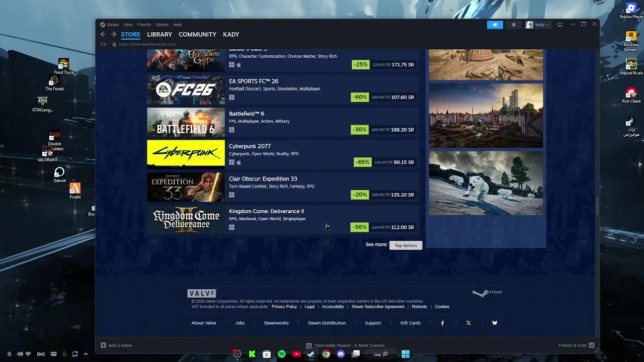644x362 pixels.
Task: Open the Steam Subscriber Agreement link
Action: click(x=378, y=307)
